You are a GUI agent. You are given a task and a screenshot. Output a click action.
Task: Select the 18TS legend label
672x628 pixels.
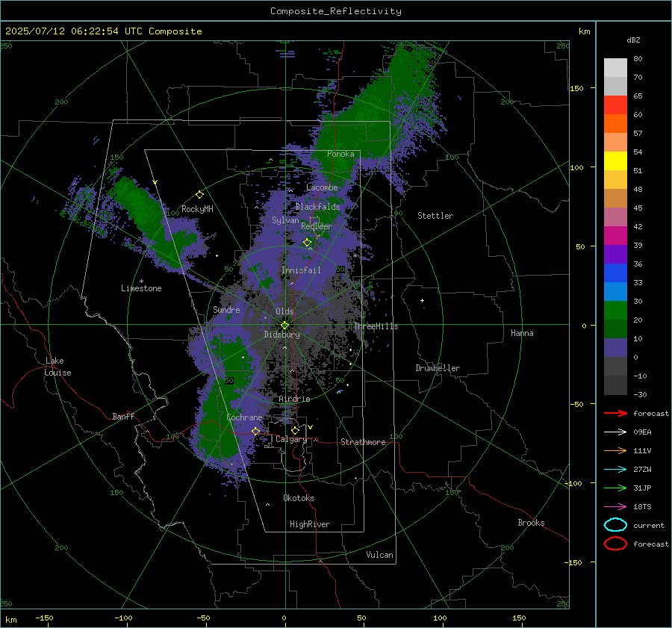[642, 507]
